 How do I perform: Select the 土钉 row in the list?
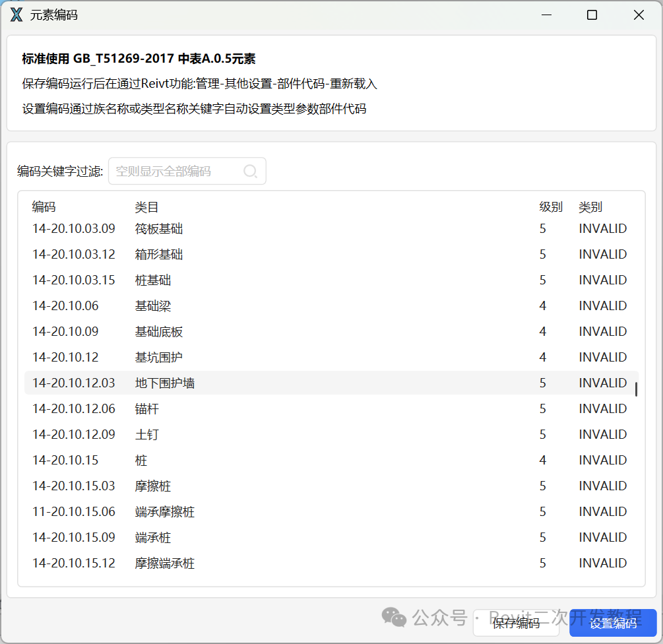(331, 435)
